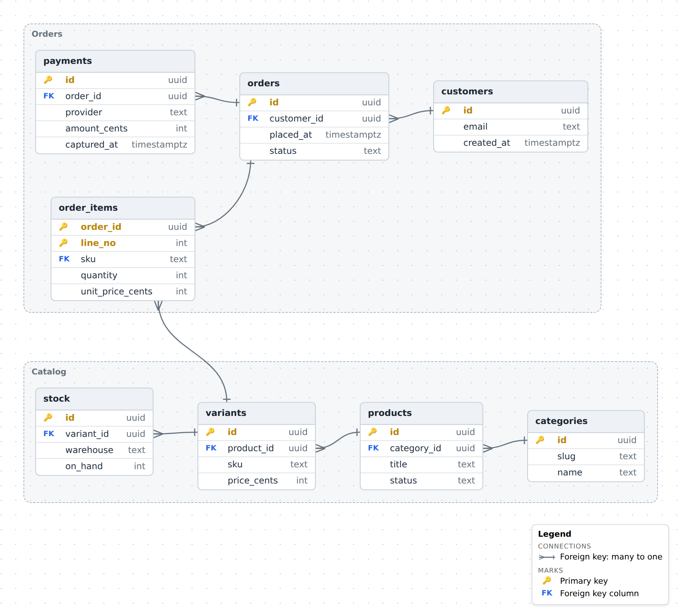
Task: Click the on_hand column in stock
Action: click(x=94, y=466)
